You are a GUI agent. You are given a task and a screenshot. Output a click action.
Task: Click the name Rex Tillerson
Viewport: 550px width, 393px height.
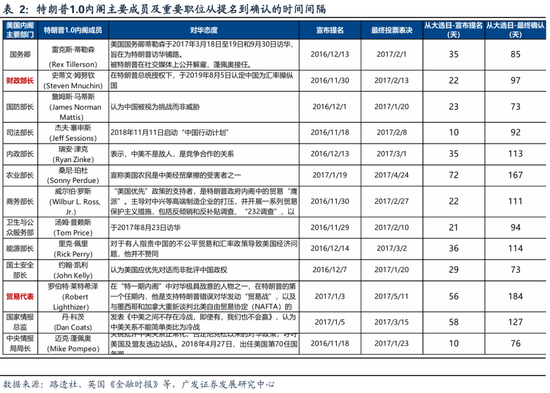[73, 65]
